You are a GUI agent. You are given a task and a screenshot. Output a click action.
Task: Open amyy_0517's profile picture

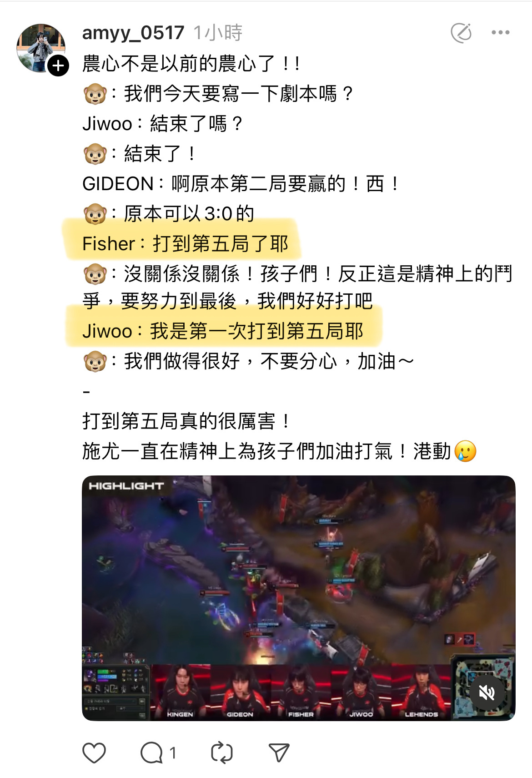41,48
